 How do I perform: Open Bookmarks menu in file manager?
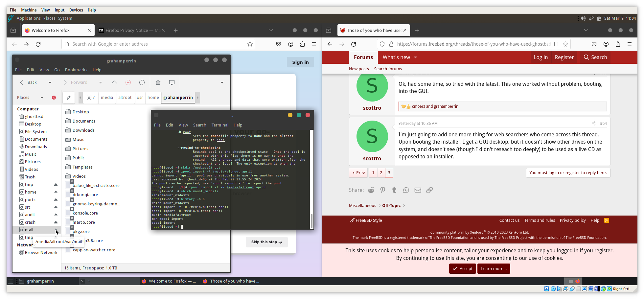coord(76,70)
